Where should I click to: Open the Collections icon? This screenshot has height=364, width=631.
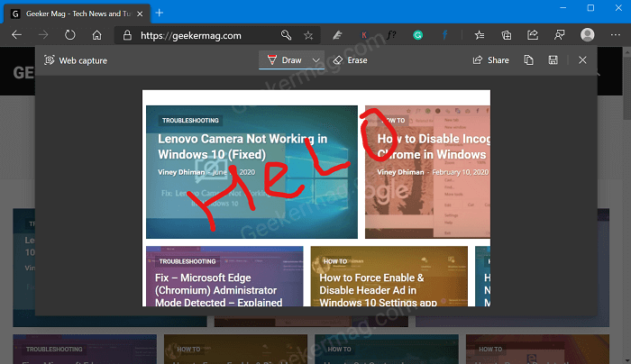point(507,35)
